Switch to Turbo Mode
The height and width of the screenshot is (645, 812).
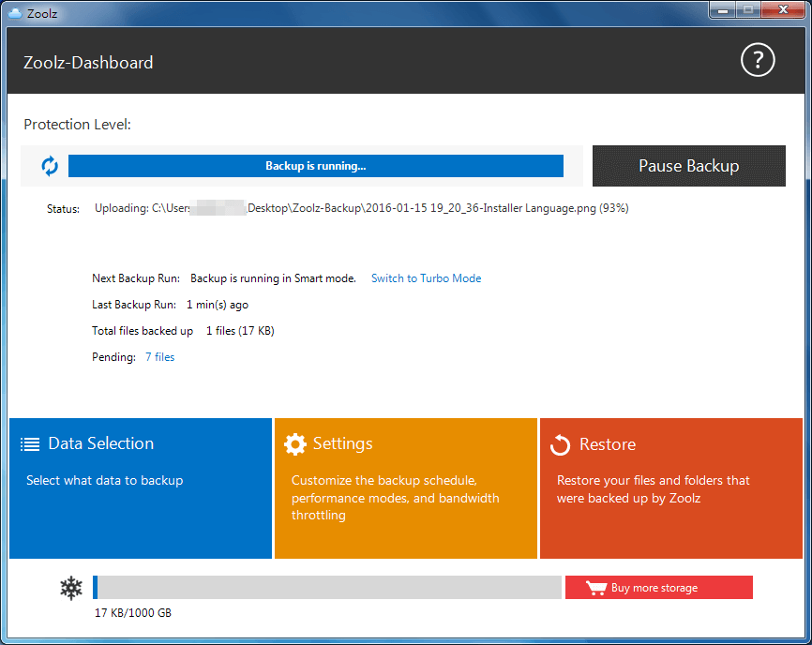click(426, 278)
